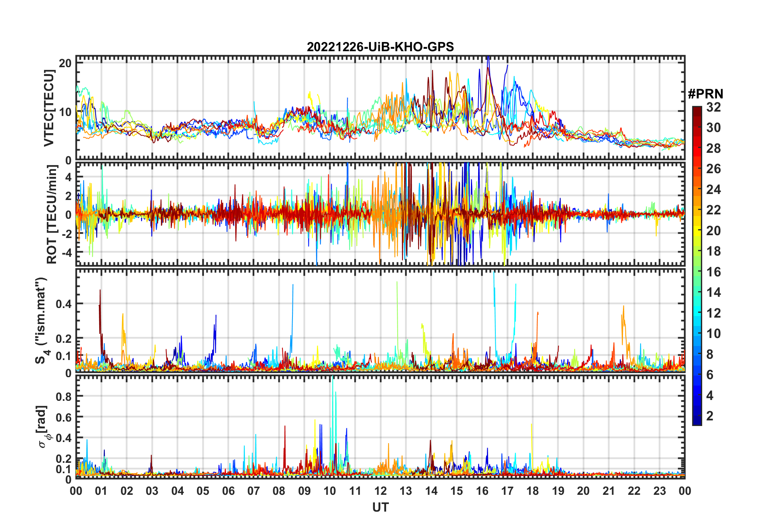Image resolution: width=761 pixels, height=532 pixels.
Task: Select the colorbar tick label 22
Action: (x=713, y=210)
